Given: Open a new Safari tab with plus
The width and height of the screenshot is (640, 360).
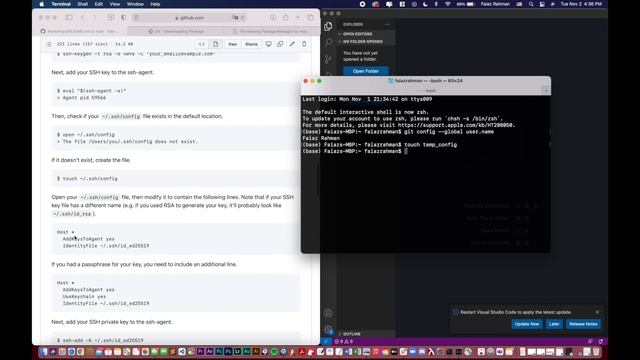Looking at the screenshot, I should [298, 18].
